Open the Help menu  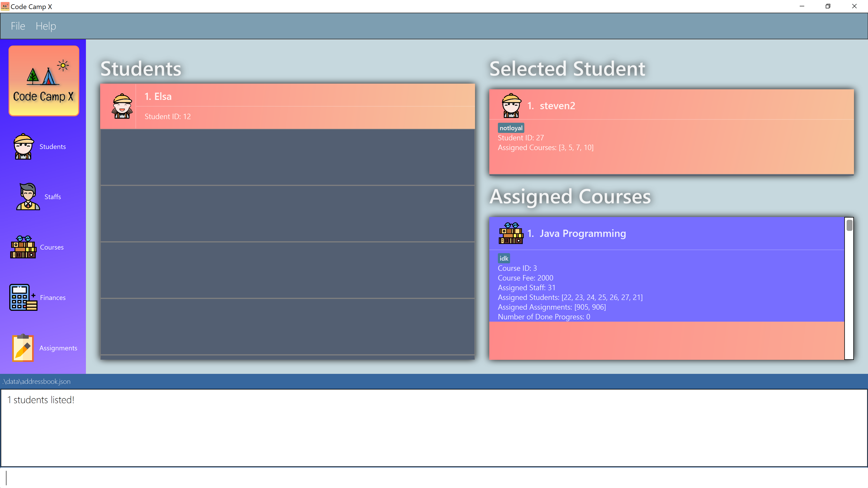[x=46, y=26]
